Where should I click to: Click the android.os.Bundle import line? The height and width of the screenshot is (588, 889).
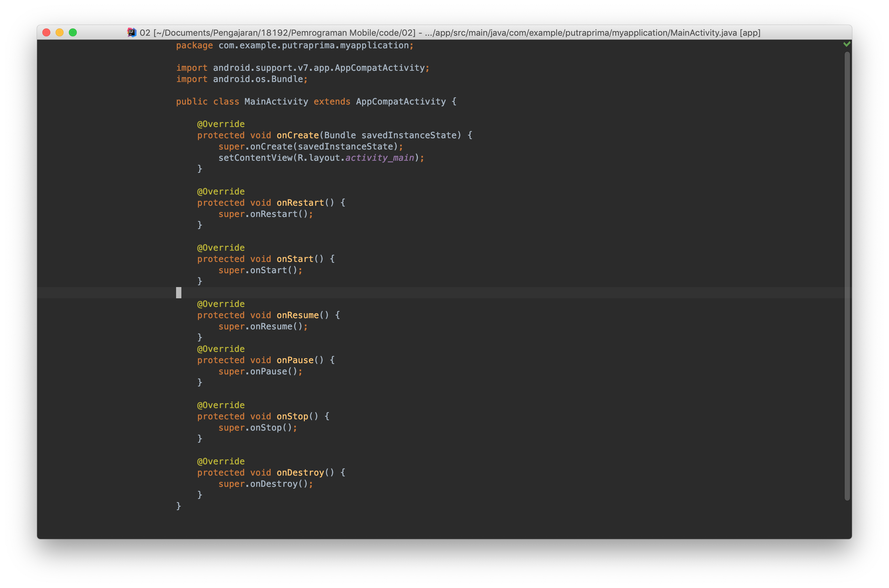(x=242, y=79)
